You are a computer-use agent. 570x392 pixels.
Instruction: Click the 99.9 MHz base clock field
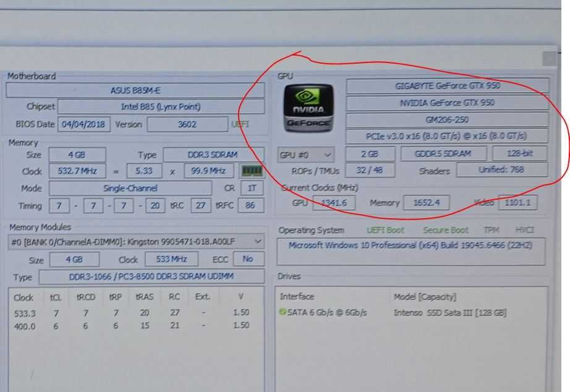pos(208,171)
